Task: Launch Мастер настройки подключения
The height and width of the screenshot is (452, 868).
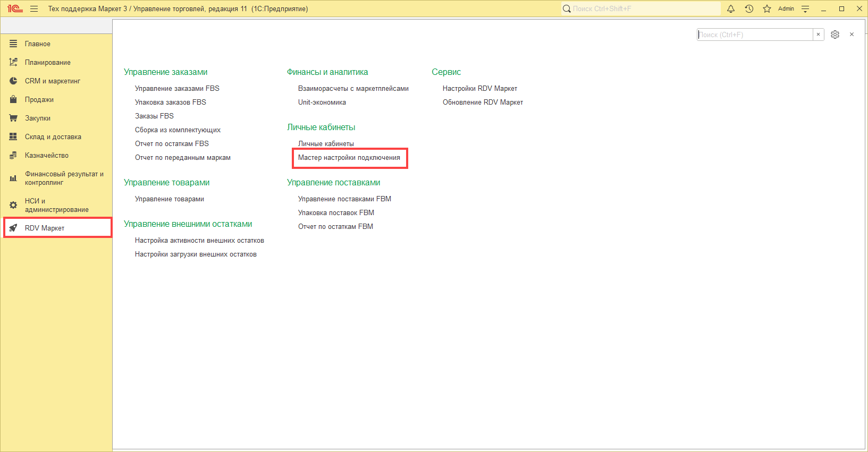Action: coord(349,157)
